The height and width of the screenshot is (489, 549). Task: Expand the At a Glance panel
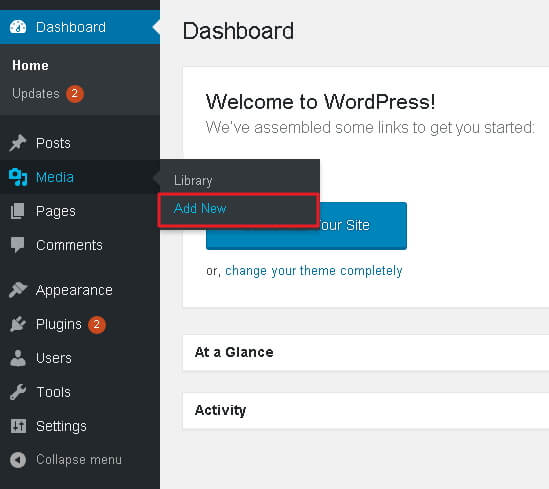(366, 352)
